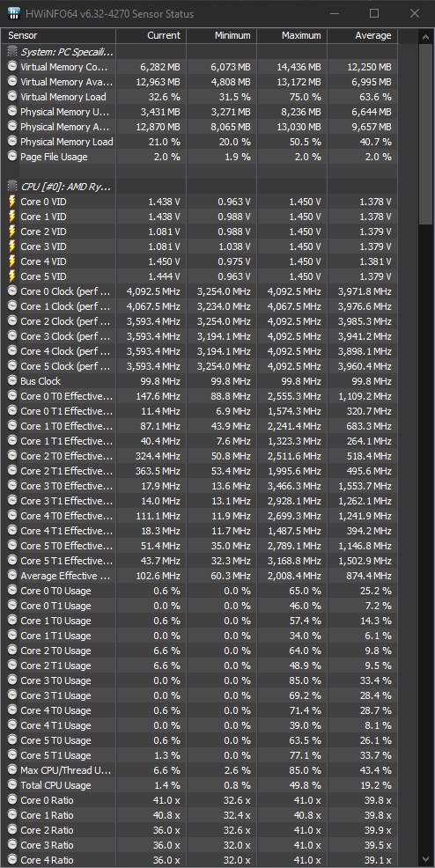Minimize the Sensor Status window
435x868 pixels.
tap(334, 13)
